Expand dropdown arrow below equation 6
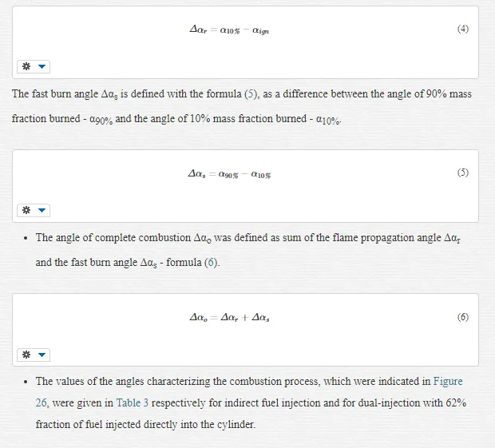 42,355
